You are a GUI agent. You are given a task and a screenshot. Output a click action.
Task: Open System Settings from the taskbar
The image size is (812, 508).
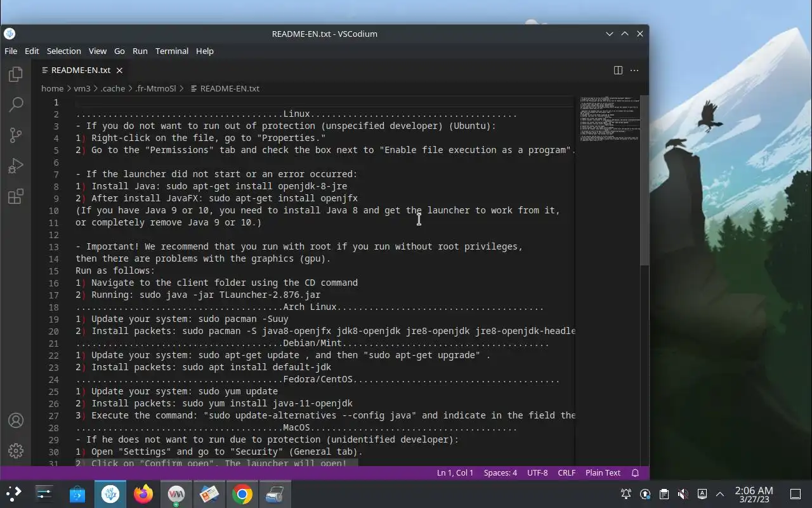pos(44,494)
